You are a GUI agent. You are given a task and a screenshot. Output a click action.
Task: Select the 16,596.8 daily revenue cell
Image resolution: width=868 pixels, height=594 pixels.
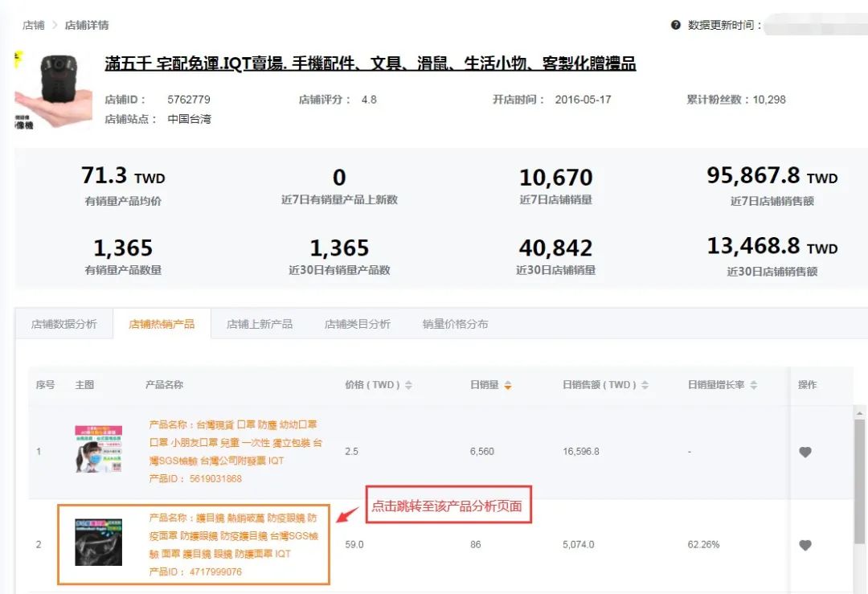[x=581, y=452]
